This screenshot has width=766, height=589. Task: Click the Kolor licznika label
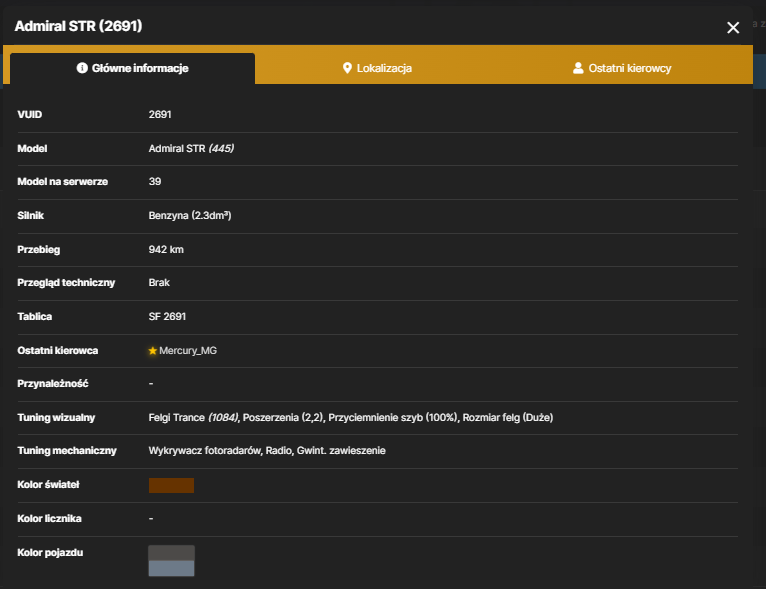point(49,519)
